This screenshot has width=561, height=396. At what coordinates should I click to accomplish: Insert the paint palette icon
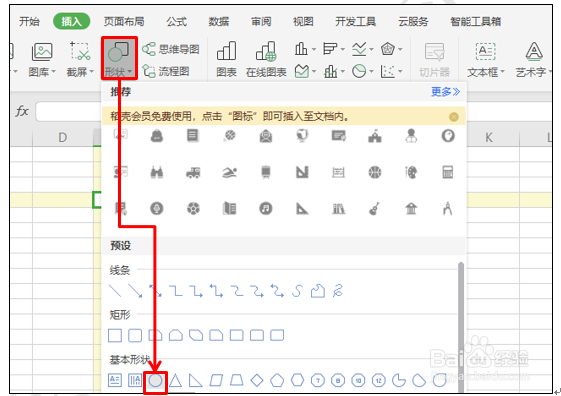click(x=411, y=172)
